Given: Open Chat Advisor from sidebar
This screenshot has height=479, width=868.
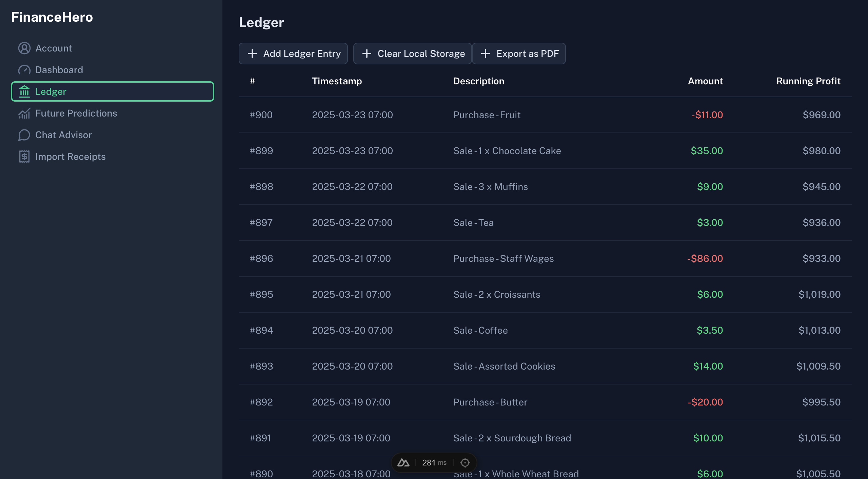Looking at the screenshot, I should pyautogui.click(x=63, y=135).
